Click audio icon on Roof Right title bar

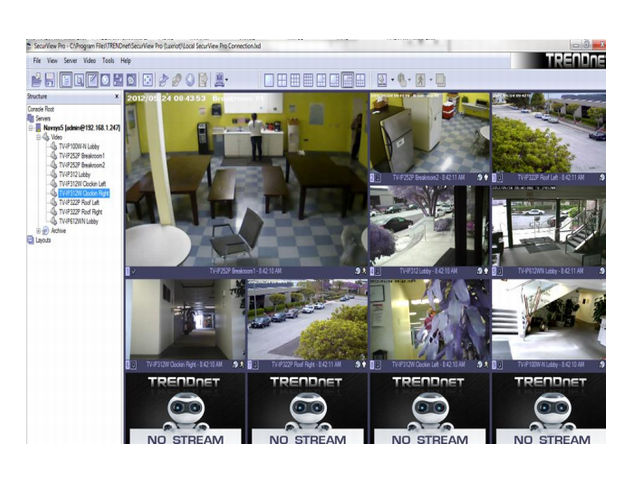[x=358, y=364]
